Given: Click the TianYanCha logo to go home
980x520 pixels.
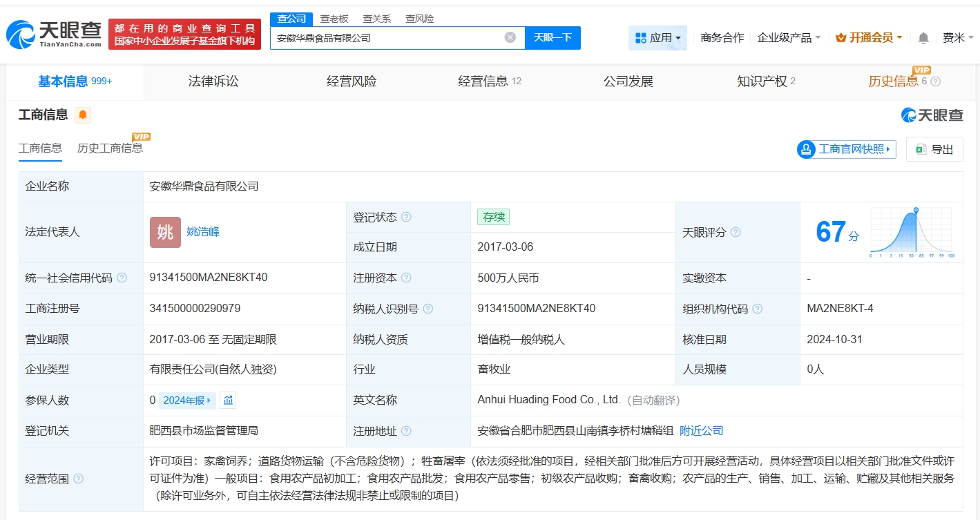Looking at the screenshot, I should click(x=54, y=34).
